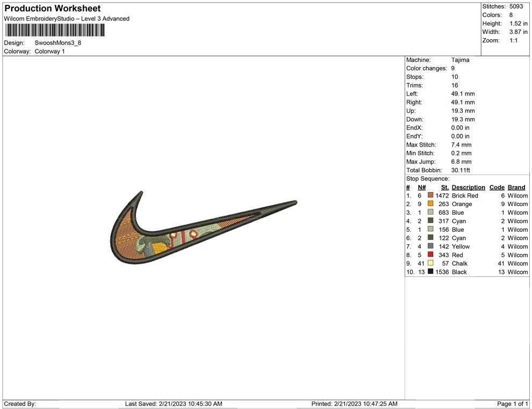The width and height of the screenshot is (532, 409).
Task: Click the Black thread color swatch
Action: pos(430,272)
